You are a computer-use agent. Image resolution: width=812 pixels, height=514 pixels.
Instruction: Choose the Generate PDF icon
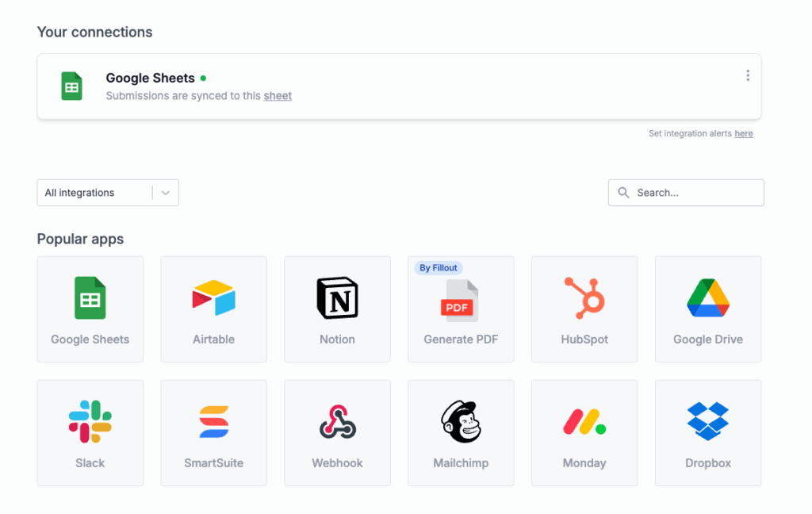pos(460,301)
